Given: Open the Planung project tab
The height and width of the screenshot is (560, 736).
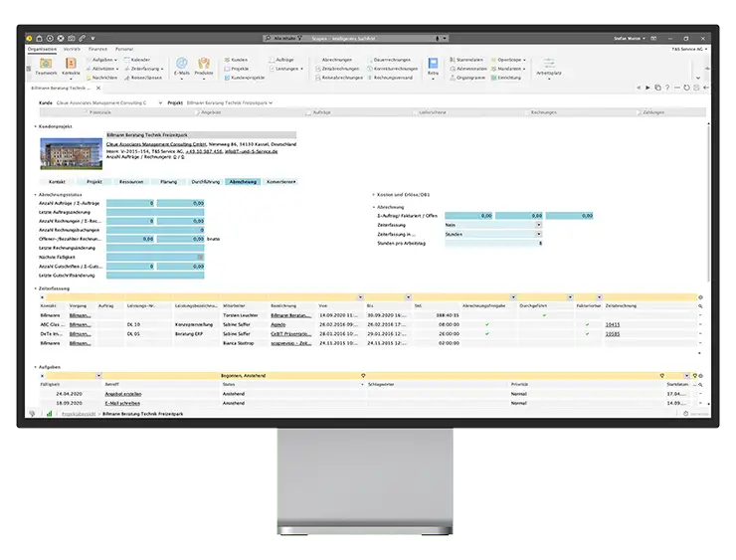Looking at the screenshot, I should click(x=168, y=182).
